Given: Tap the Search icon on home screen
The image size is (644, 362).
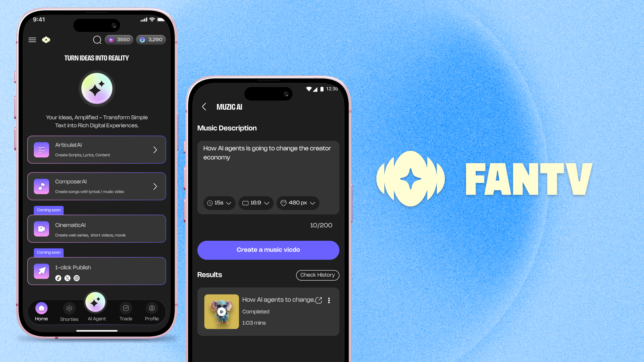Looking at the screenshot, I should [97, 40].
